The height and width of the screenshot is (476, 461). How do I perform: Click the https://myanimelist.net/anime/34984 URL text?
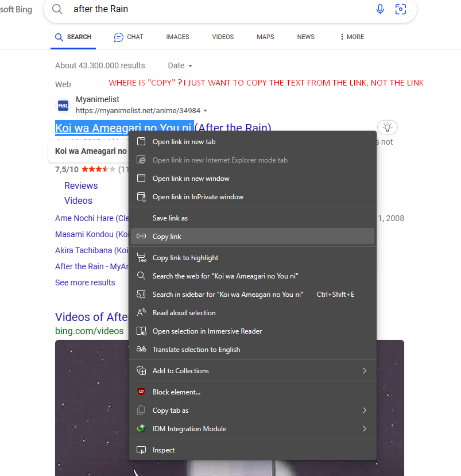click(x=138, y=110)
